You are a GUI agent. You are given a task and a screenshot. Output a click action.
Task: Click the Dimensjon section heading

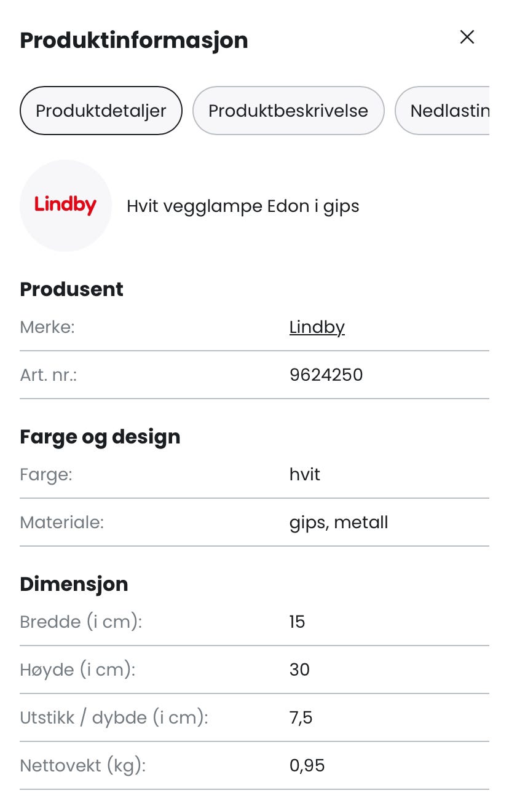tap(74, 584)
